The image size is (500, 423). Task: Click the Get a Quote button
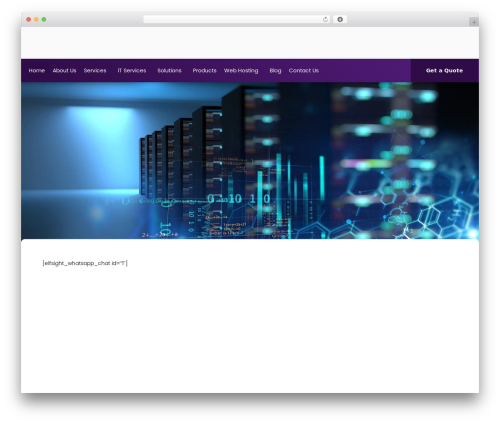tap(444, 70)
